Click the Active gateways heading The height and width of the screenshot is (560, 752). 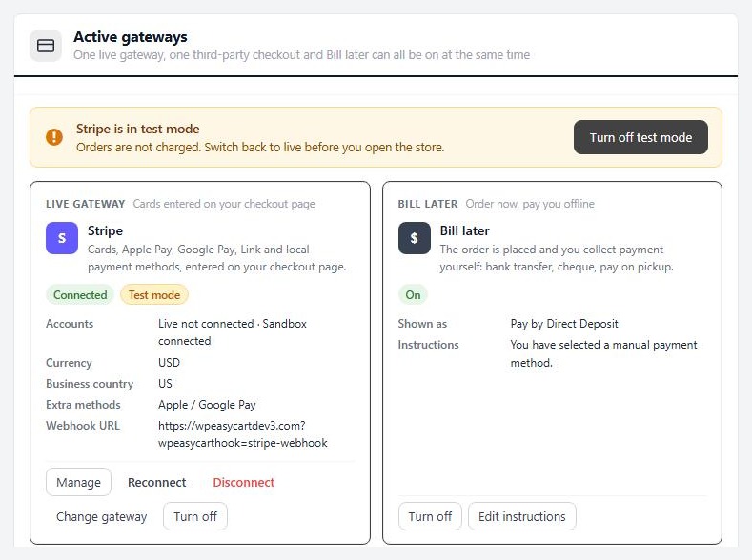[131, 37]
